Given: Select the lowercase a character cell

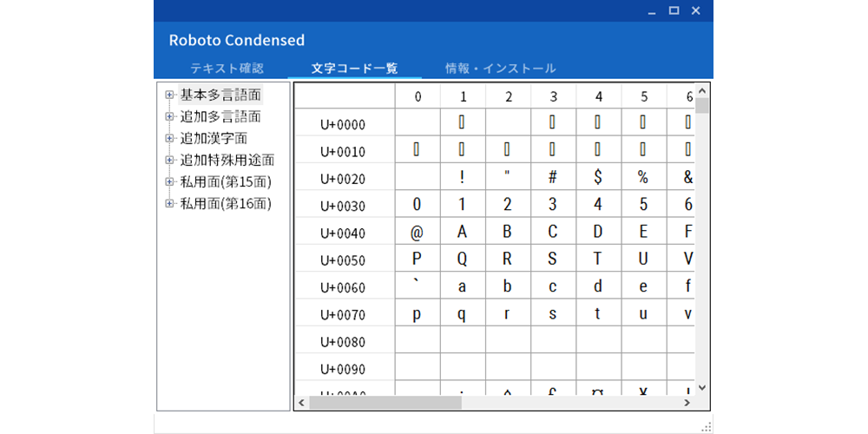Looking at the screenshot, I should click(x=464, y=286).
